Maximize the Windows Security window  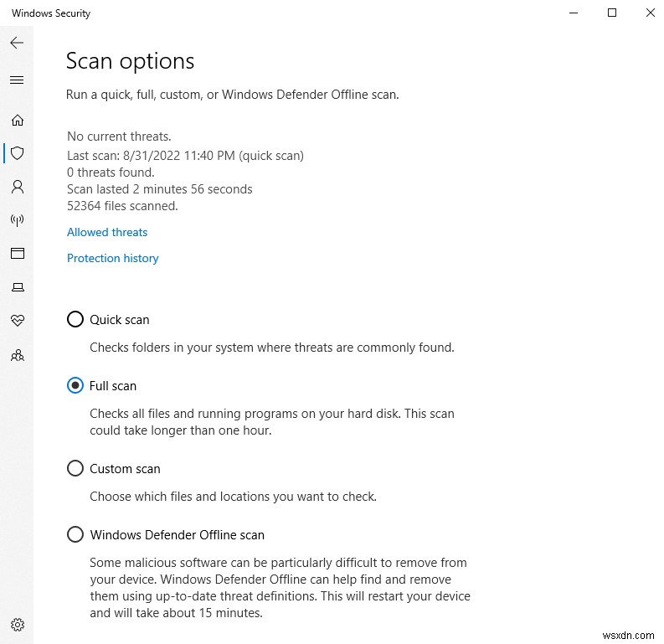(612, 13)
